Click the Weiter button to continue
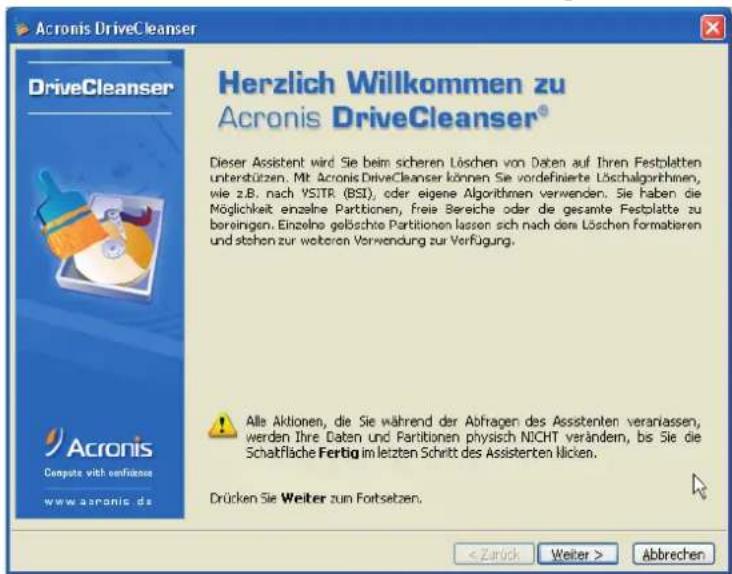This screenshot has width=732, height=574. 577,554
